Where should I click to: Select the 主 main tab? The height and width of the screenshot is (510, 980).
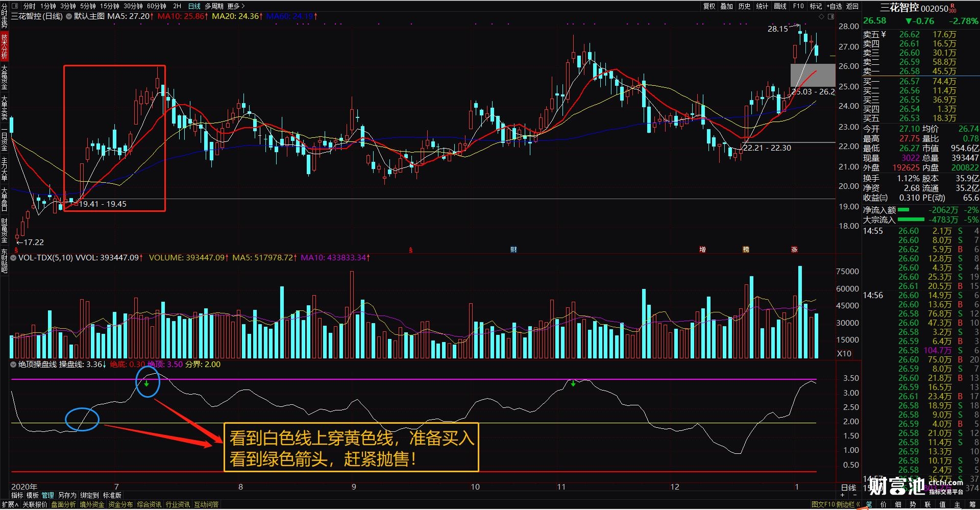[958, 504]
